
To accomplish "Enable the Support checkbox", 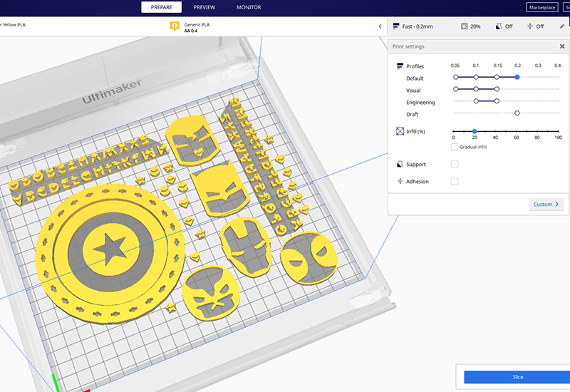I will pyautogui.click(x=455, y=164).
